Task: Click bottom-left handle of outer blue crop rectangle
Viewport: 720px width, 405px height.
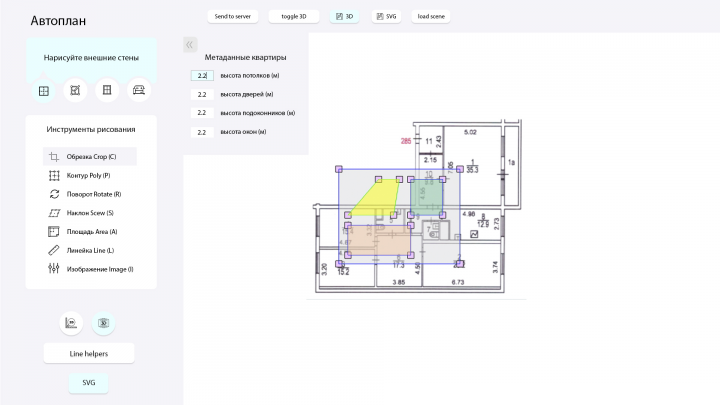Action: click(x=339, y=264)
